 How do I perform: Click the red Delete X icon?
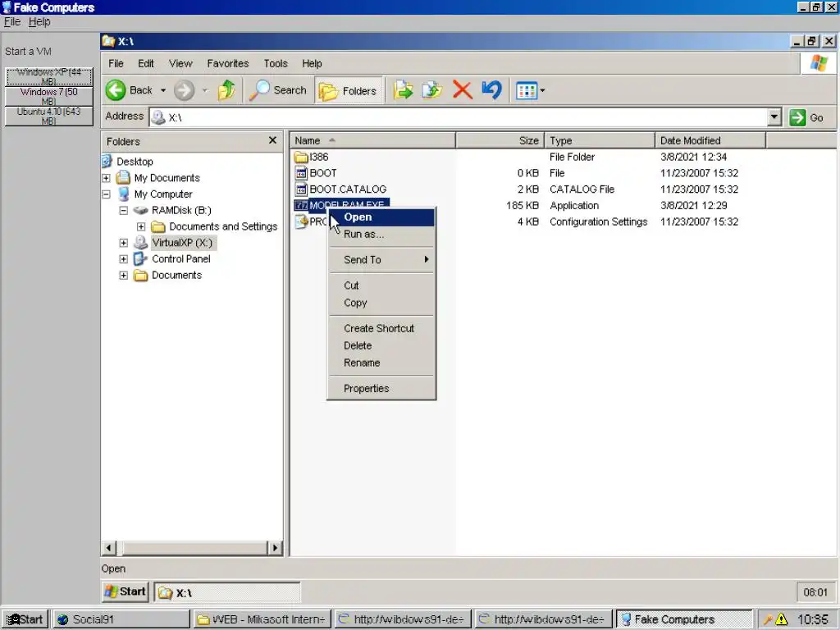tap(463, 90)
